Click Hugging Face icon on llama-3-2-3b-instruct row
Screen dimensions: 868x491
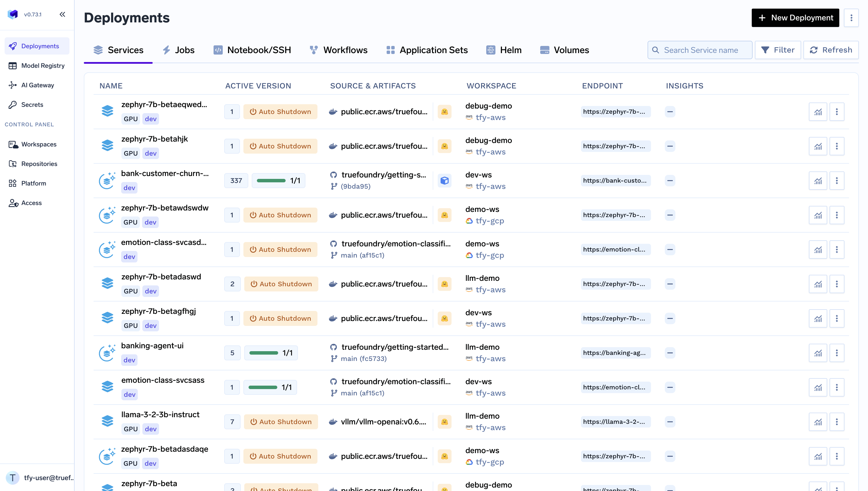[444, 422]
